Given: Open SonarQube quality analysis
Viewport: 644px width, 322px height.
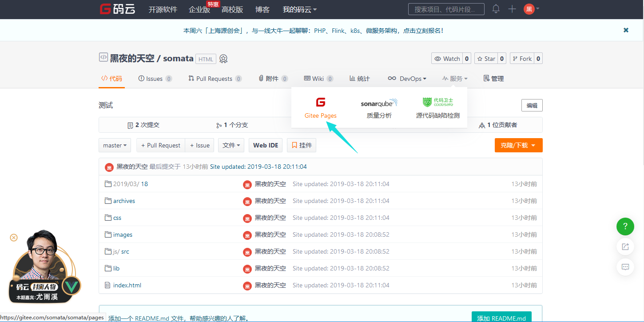Looking at the screenshot, I should pos(379,108).
